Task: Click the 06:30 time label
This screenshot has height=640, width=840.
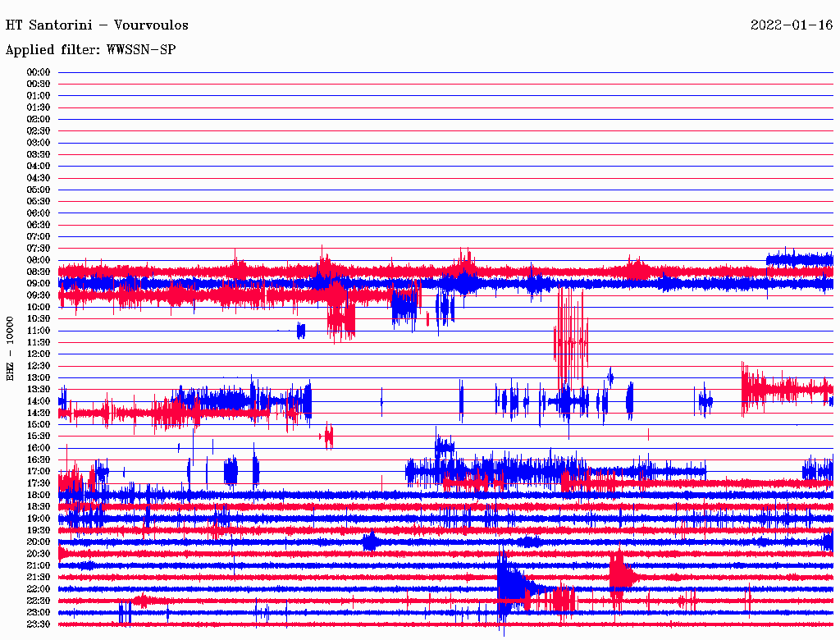Action: click(39, 225)
